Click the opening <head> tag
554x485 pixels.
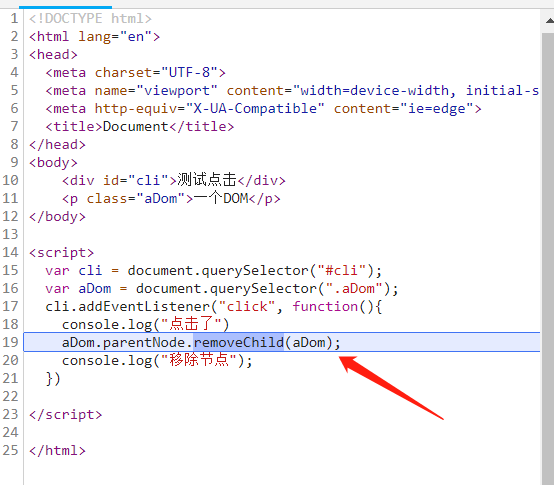click(53, 54)
